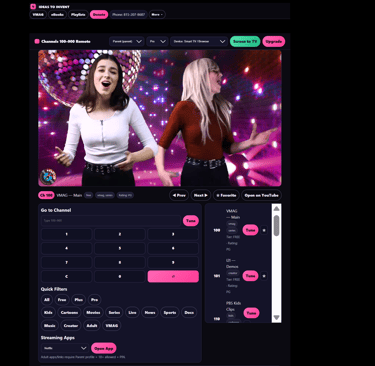The width and height of the screenshot is (375, 366).
Task: Click the channel list scrollbar thumb
Action: (276, 225)
